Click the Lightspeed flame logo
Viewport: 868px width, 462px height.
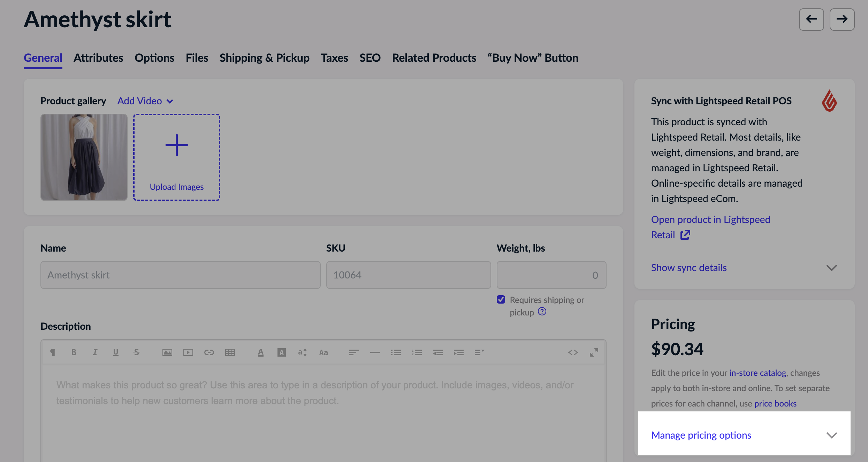click(x=829, y=101)
